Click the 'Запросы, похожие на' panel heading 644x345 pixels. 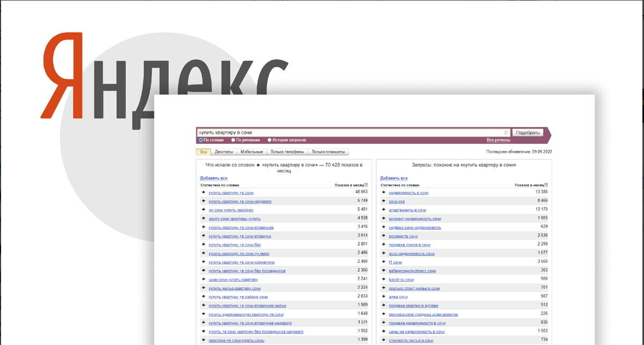coord(464,165)
